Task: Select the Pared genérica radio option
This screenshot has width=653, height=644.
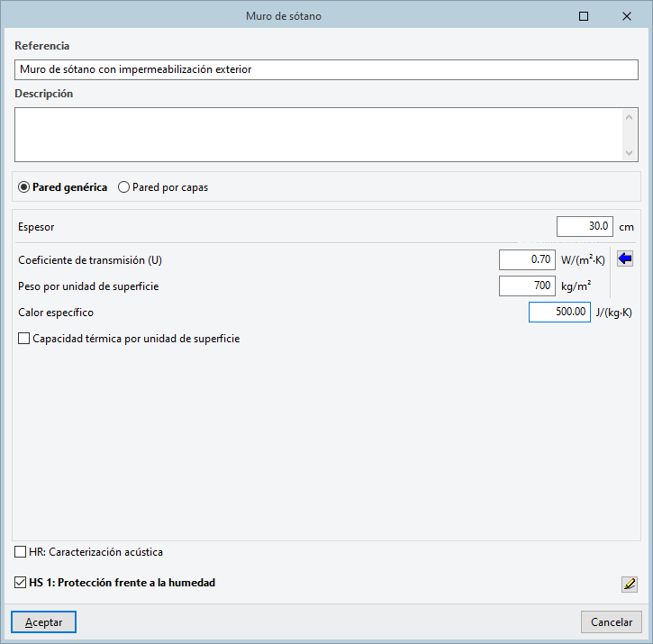Action: (24, 187)
